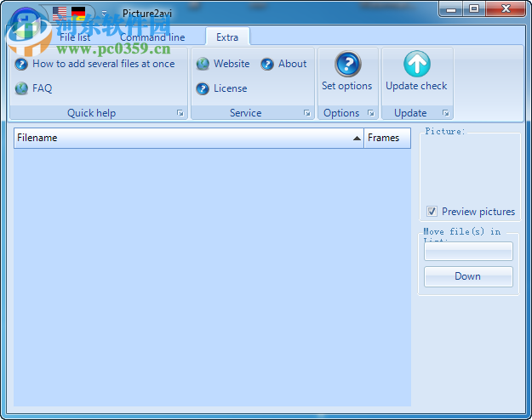Close the Picture2avi window
This screenshot has height=420, width=532.
click(x=506, y=9)
